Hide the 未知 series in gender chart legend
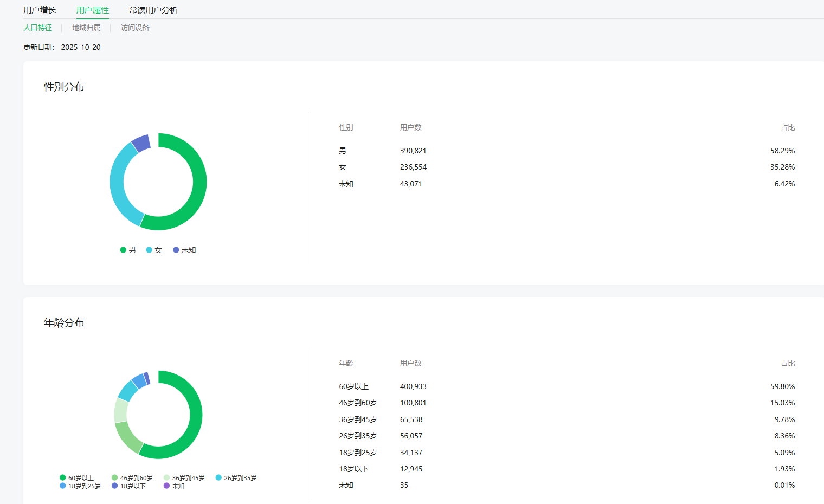 click(x=184, y=250)
